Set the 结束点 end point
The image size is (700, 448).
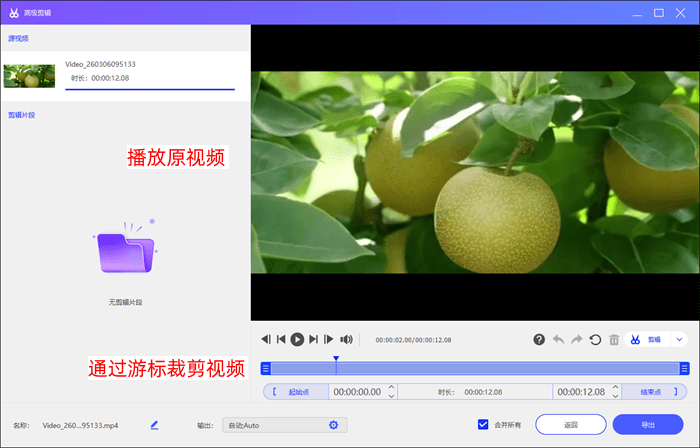tap(654, 392)
